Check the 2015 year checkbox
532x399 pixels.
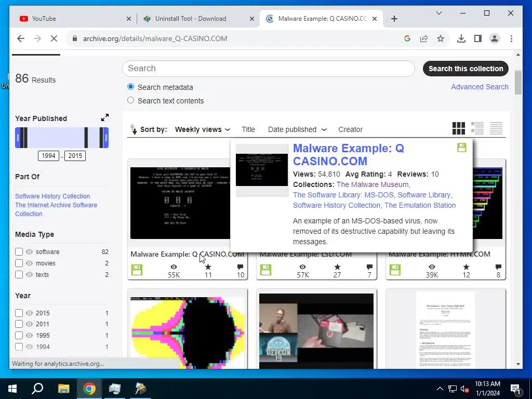click(19, 313)
